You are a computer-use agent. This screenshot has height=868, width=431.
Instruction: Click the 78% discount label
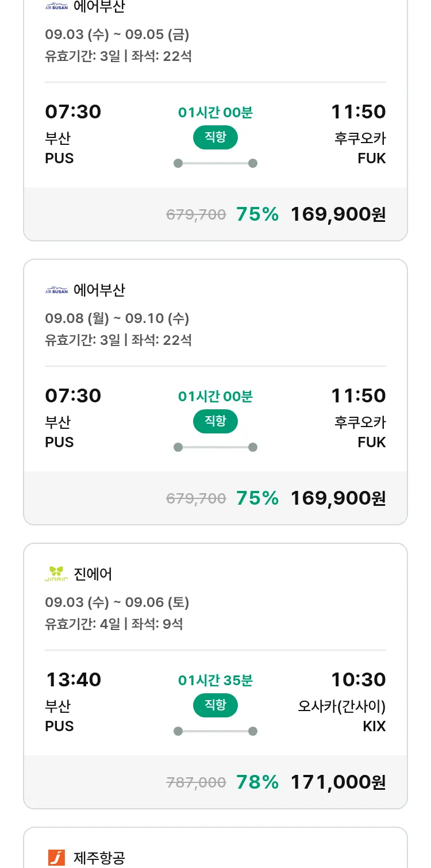click(x=257, y=782)
